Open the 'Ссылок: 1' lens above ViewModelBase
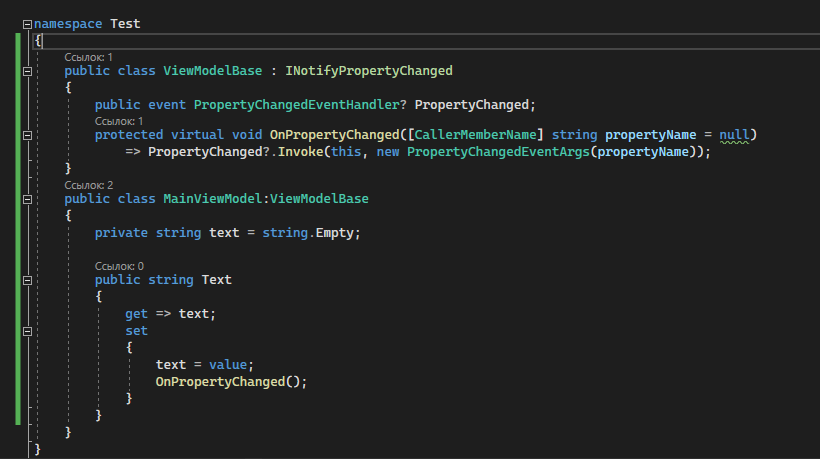 pyautogui.click(x=88, y=57)
